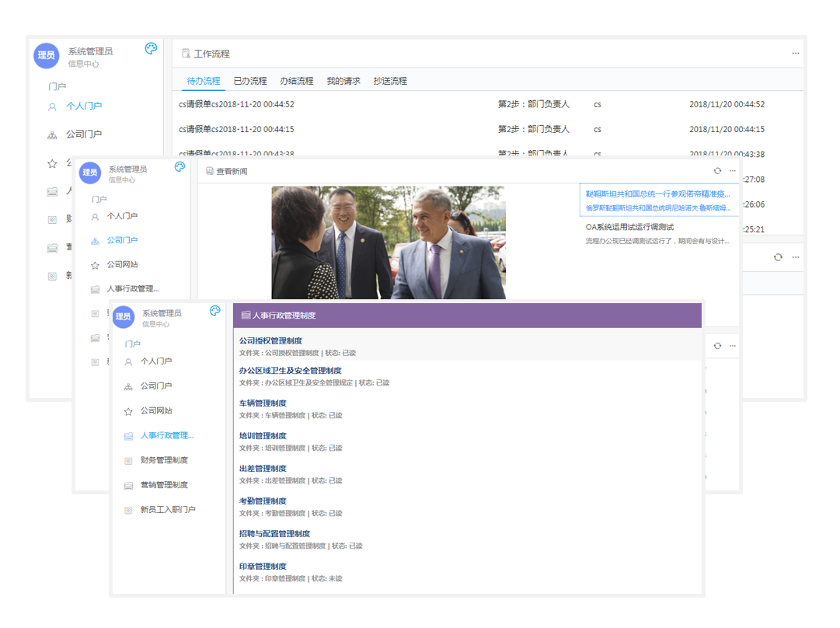
Task: Open the 公司授权管理制度 document
Action: pos(270,340)
